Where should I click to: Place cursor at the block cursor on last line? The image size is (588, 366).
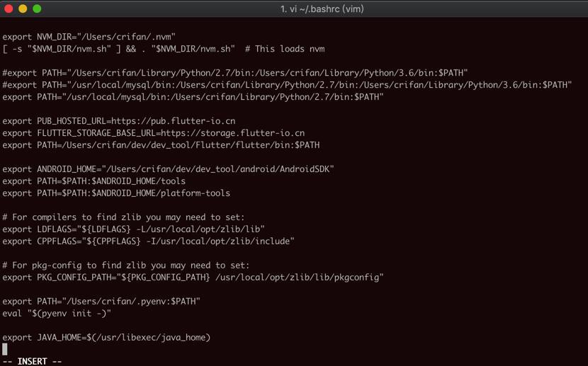5,349
